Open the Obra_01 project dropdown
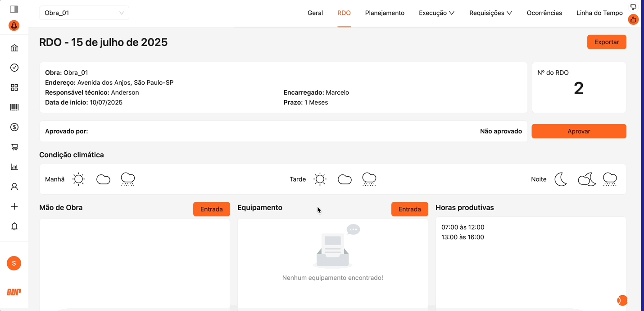Viewport: 644px width, 311px height. [x=84, y=13]
